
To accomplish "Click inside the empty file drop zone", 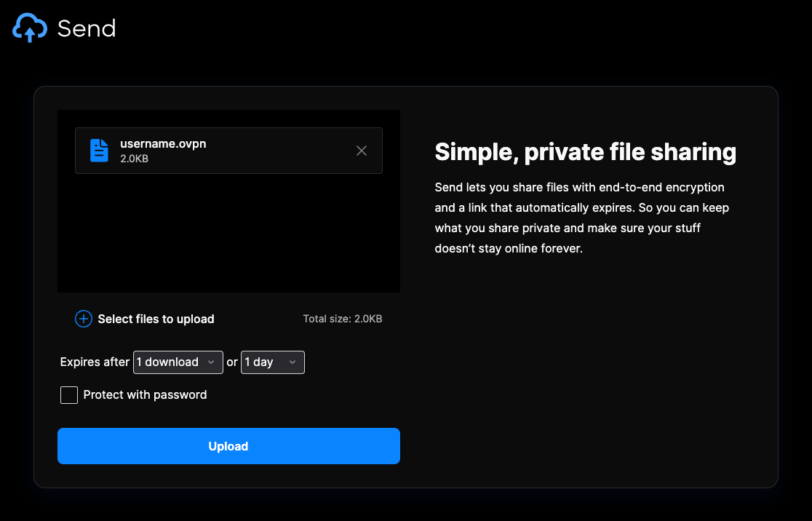I will click(228, 233).
